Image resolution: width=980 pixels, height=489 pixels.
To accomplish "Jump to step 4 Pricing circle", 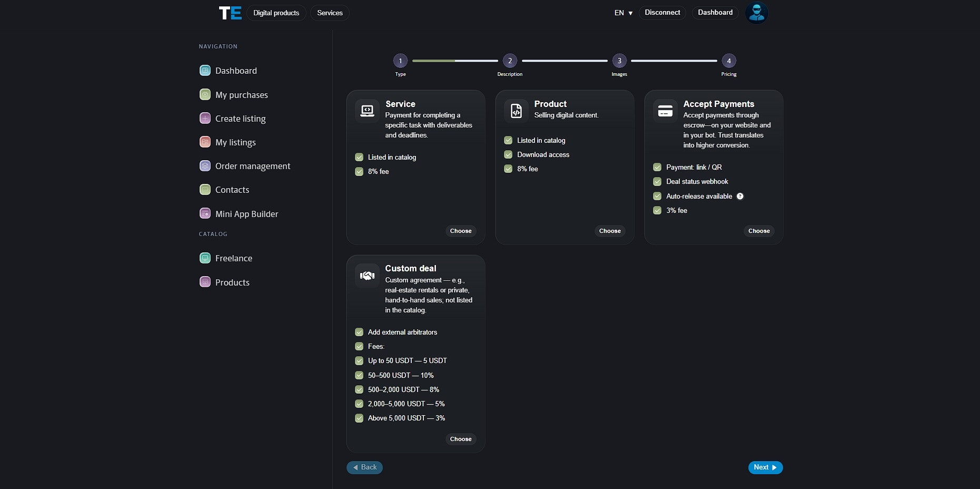I will pos(729,61).
